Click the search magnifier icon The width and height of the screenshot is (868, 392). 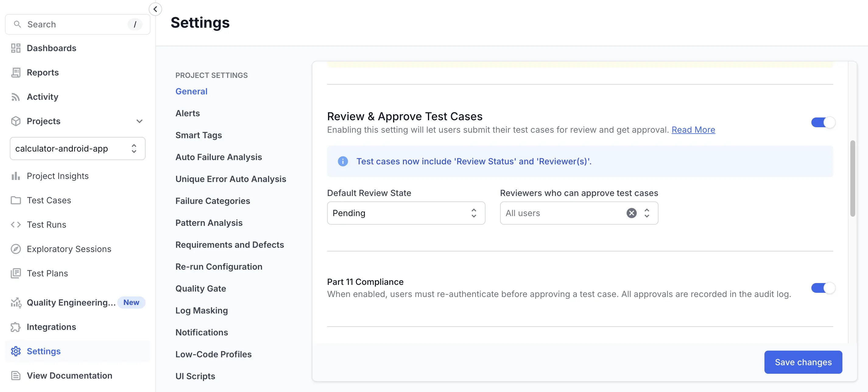point(17,24)
